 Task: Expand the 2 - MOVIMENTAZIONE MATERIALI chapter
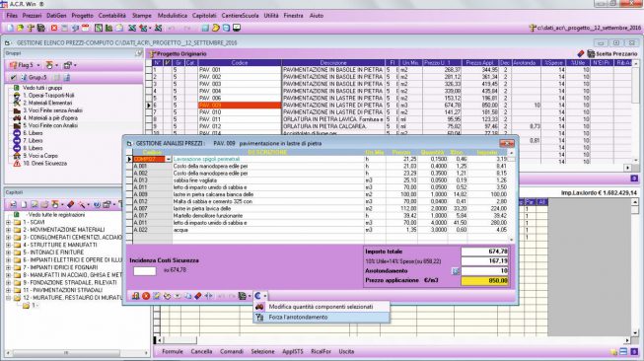[8, 230]
